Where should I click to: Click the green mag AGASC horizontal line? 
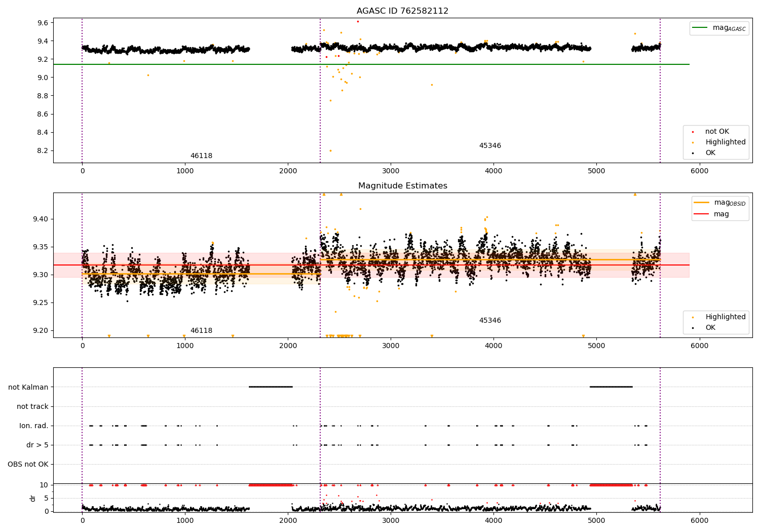[371, 64]
